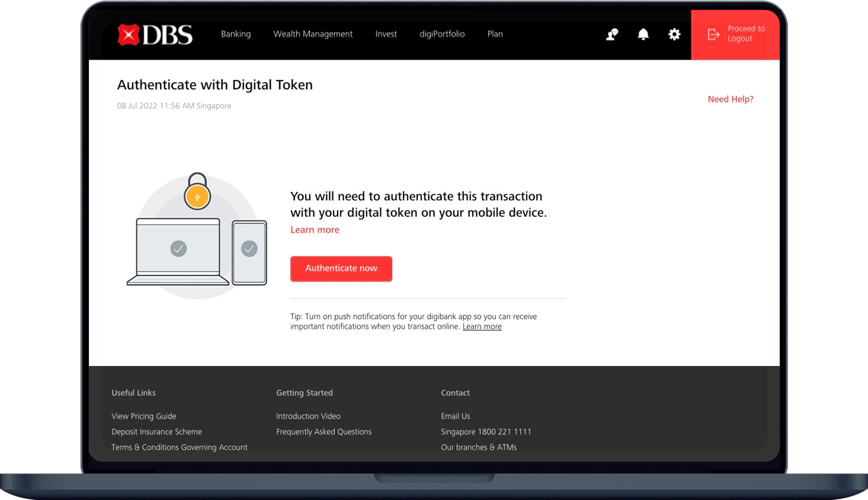Click the Authenticate now button

[341, 268]
